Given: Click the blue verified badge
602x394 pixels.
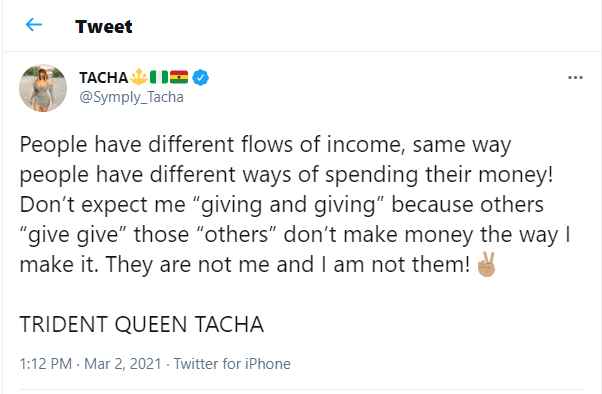Looking at the screenshot, I should click(x=200, y=77).
